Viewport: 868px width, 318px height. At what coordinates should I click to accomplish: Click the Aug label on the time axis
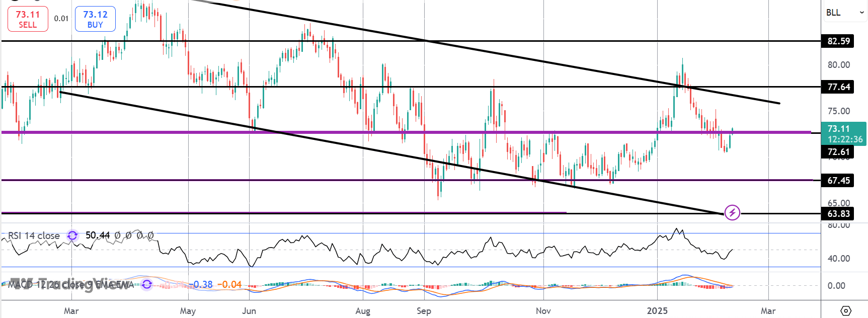coord(363,311)
